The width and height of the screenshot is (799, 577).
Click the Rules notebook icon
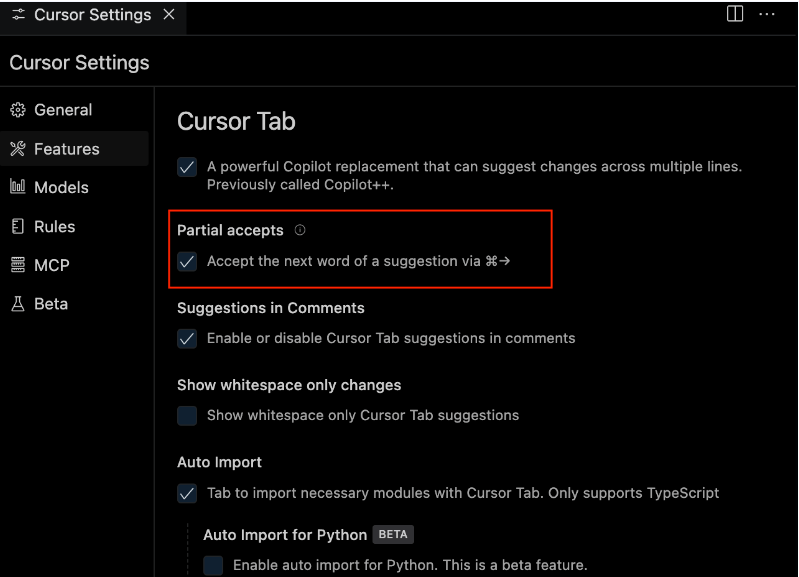pyautogui.click(x=18, y=226)
